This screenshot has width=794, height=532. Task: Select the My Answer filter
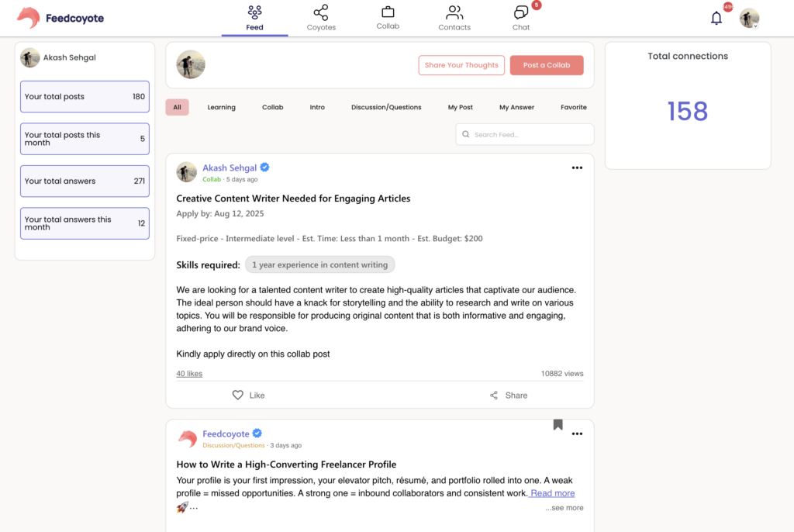[x=516, y=107]
